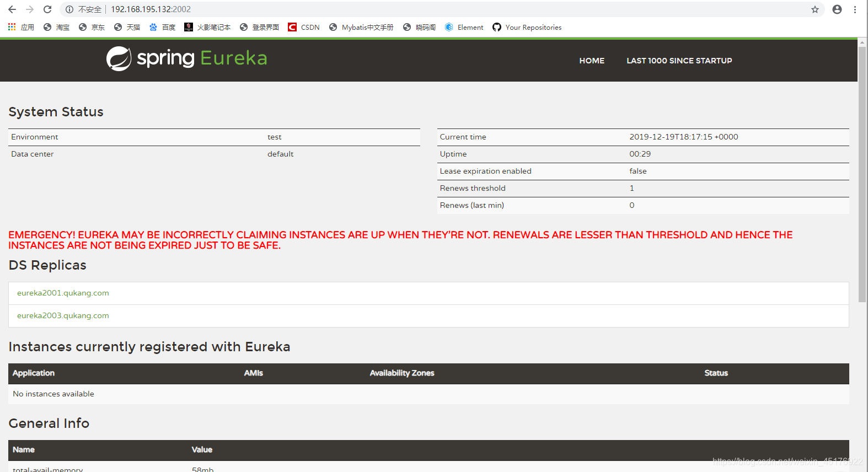Open the 登录界面 bookmark
The image size is (868, 472).
pos(259,27)
